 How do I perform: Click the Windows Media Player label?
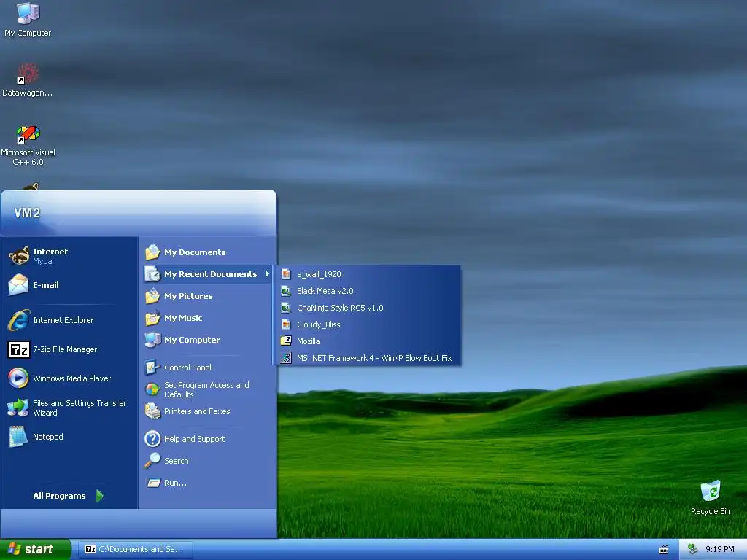[72, 378]
